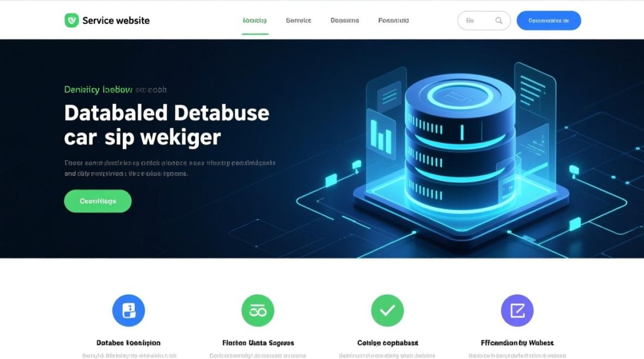Viewport: 644px width, 359px height.
Task: Click the bar chart panel in hero illustration
Action: click(x=381, y=134)
